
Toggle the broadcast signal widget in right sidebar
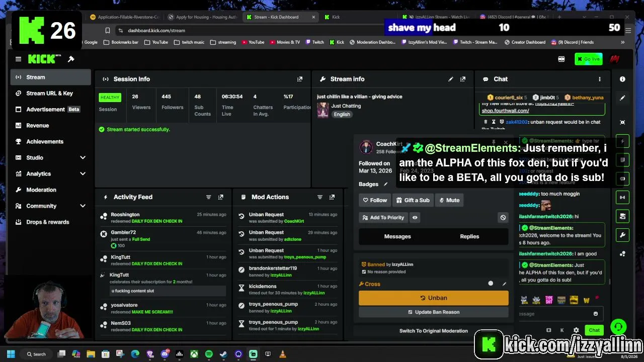tap(622, 197)
